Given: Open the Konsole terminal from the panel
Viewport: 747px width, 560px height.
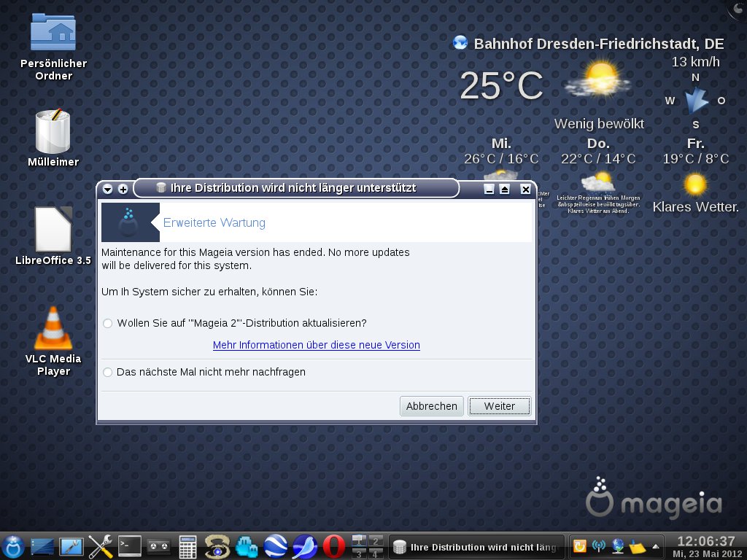Looking at the screenshot, I should 130,546.
